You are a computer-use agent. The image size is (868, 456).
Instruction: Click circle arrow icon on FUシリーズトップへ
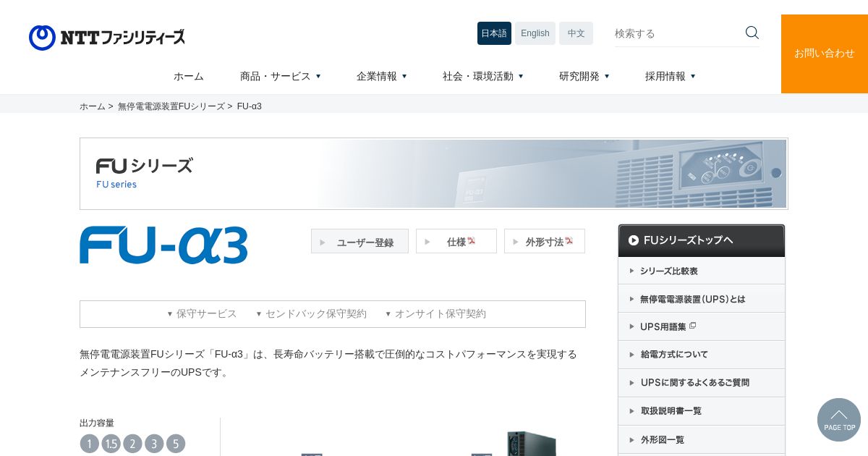(x=634, y=240)
